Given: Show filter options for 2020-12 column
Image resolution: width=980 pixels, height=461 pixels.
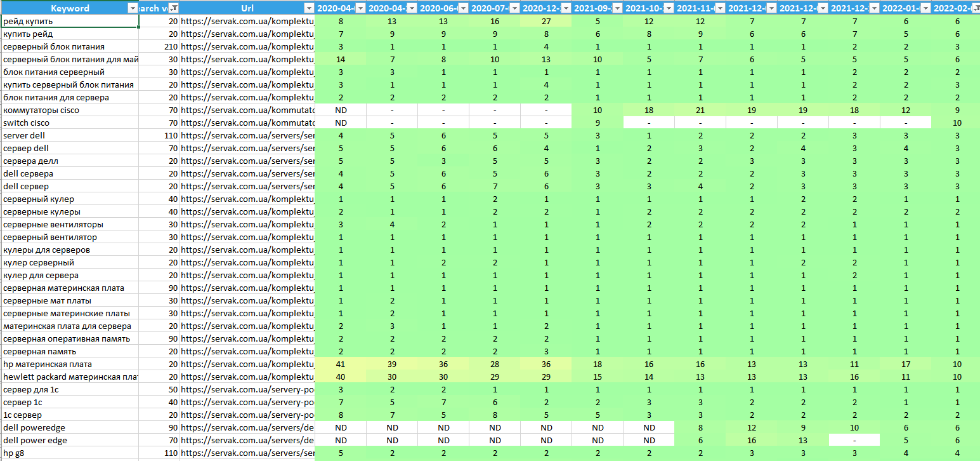Looking at the screenshot, I should tap(566, 8).
